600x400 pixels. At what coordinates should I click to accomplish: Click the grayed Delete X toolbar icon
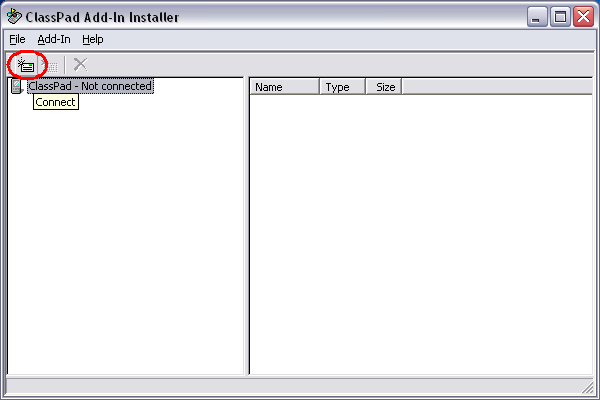(80, 65)
